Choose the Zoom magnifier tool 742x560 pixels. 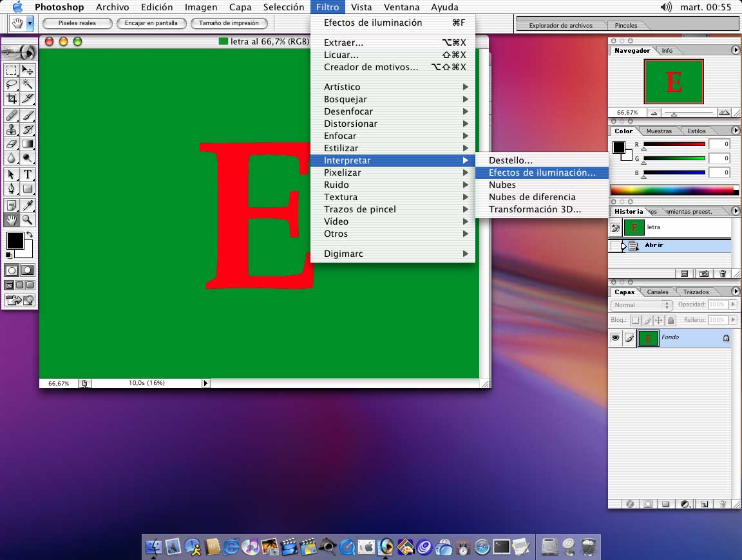[28, 220]
